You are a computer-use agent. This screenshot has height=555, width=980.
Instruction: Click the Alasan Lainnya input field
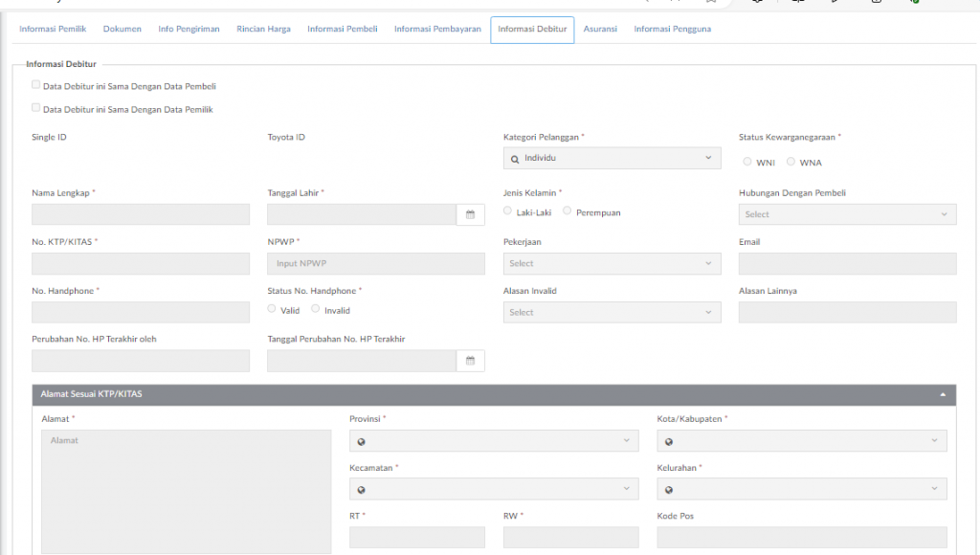pyautogui.click(x=848, y=313)
